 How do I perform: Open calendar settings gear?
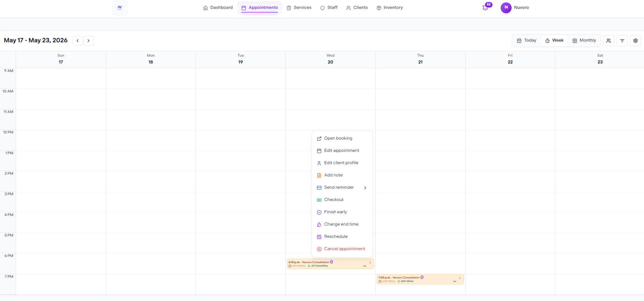(x=635, y=41)
